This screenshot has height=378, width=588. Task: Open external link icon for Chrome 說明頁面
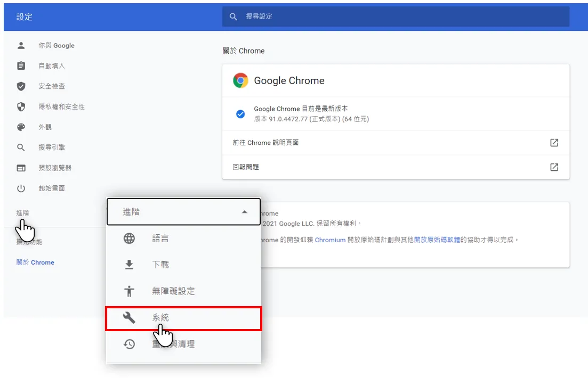coord(554,142)
